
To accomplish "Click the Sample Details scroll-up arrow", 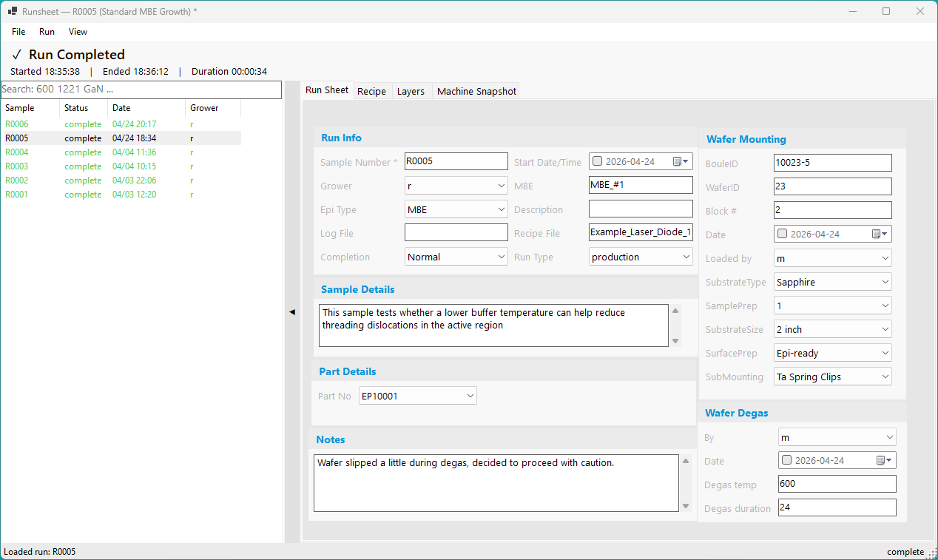I will pyautogui.click(x=675, y=311).
